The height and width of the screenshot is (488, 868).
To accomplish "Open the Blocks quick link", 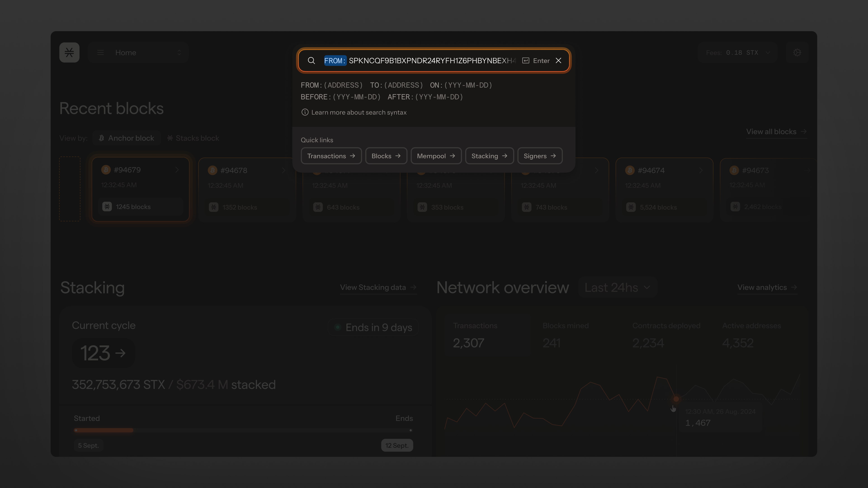I will pos(386,156).
